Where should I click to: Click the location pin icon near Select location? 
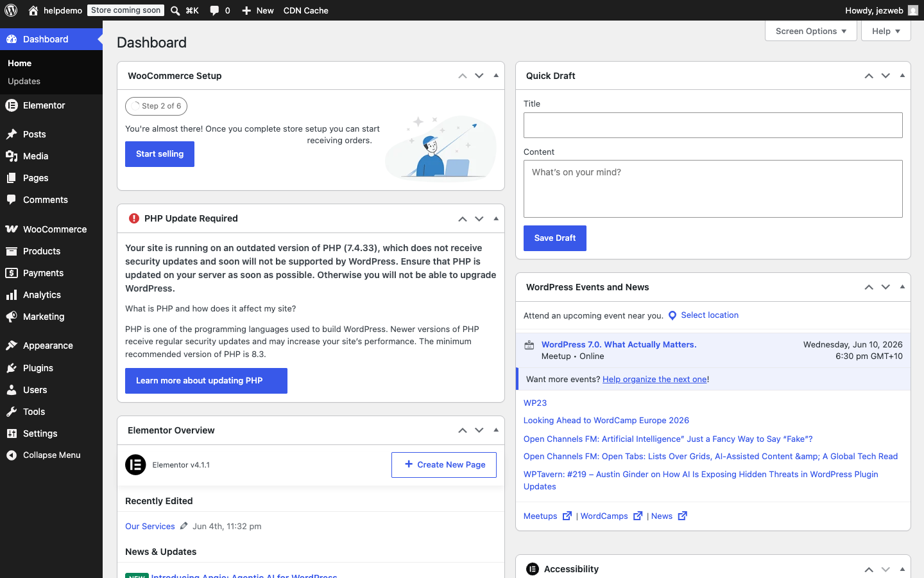(672, 315)
